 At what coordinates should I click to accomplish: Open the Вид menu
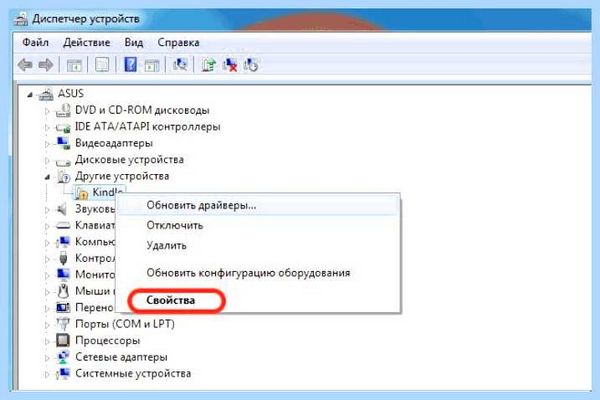[x=134, y=42]
